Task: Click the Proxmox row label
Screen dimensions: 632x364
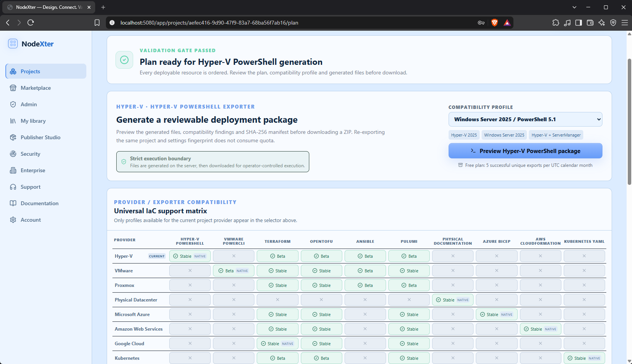Action: coord(124,285)
